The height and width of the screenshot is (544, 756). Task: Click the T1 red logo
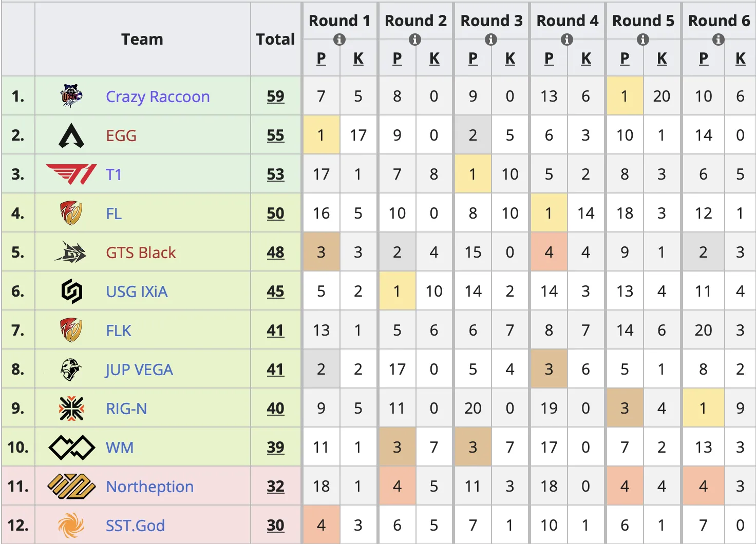pos(71,174)
